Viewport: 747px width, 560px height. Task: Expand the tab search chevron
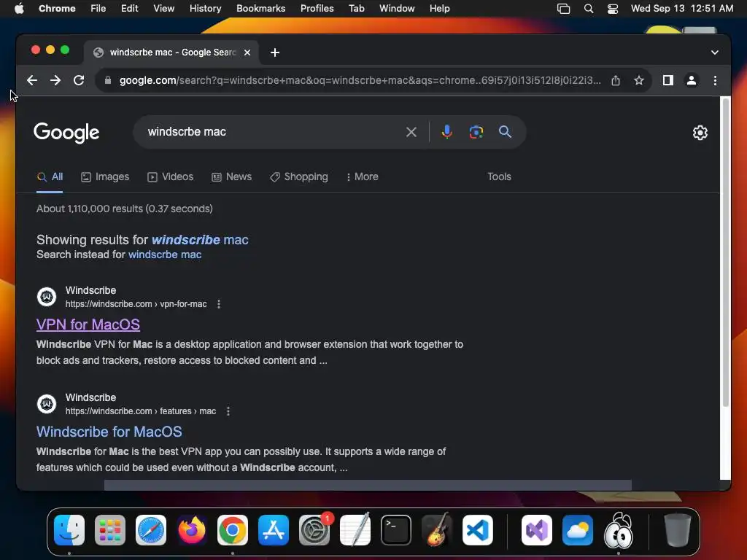pos(715,52)
